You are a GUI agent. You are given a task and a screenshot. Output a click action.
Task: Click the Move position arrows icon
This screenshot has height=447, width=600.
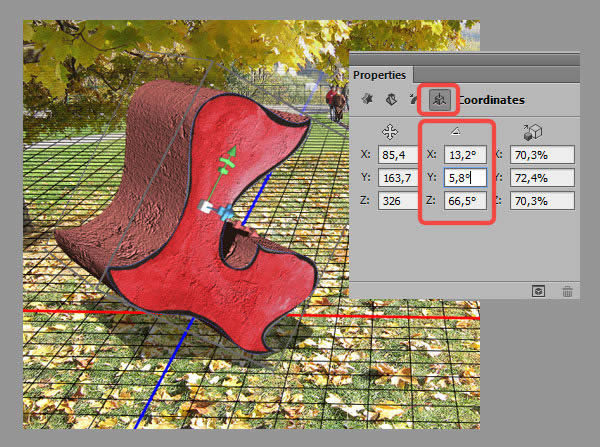point(390,131)
